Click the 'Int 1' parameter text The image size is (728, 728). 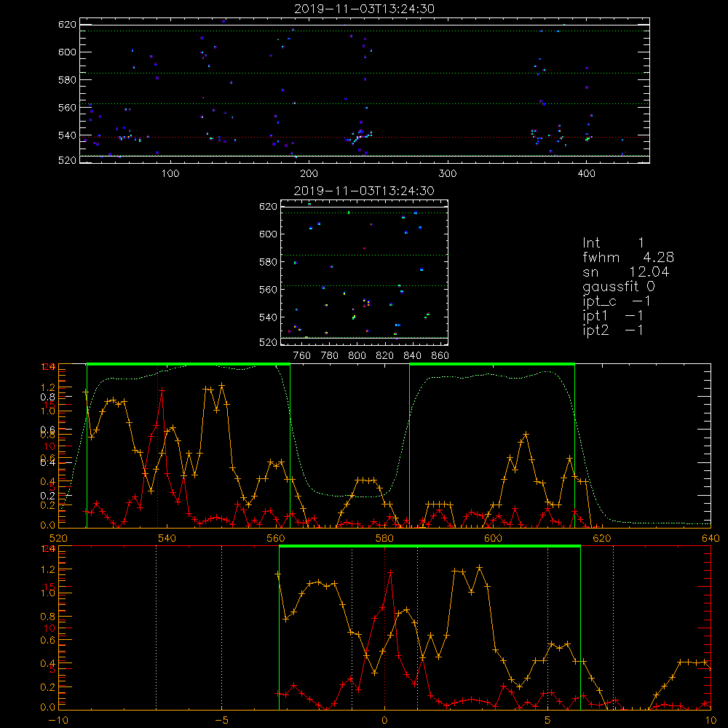[613, 243]
